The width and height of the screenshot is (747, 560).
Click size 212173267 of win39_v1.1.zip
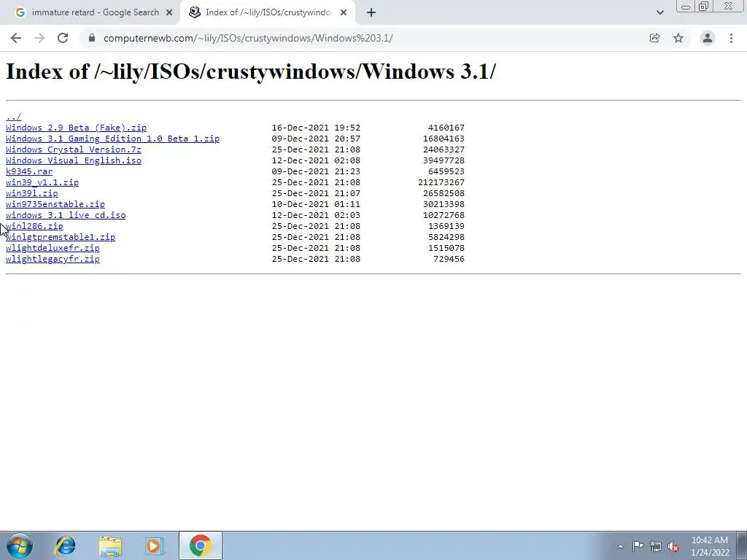pyautogui.click(x=441, y=182)
